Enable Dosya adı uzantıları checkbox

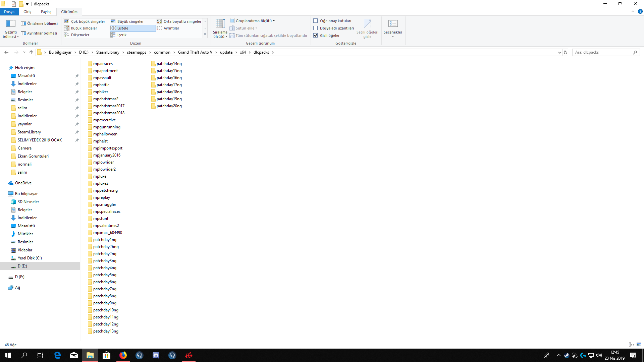[316, 28]
